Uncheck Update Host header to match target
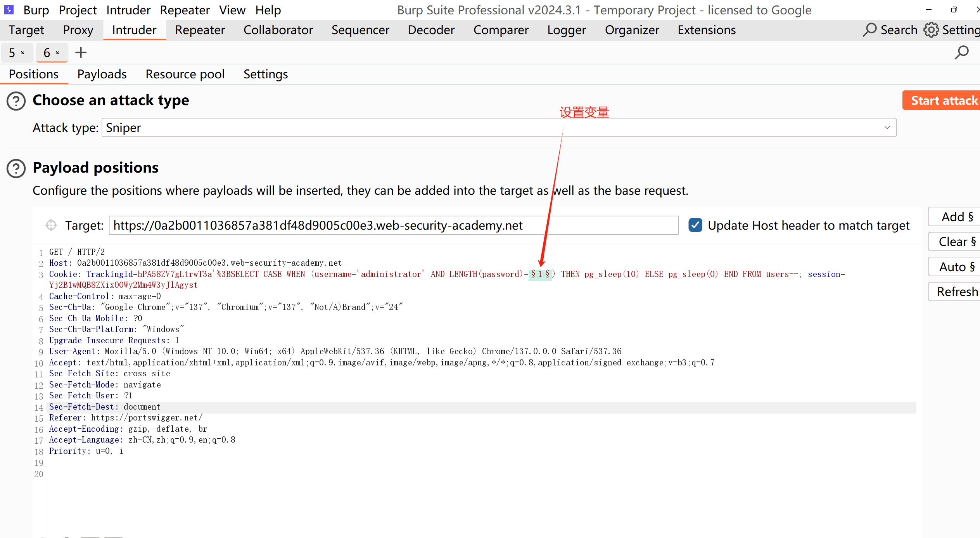This screenshot has width=980, height=538. click(695, 225)
